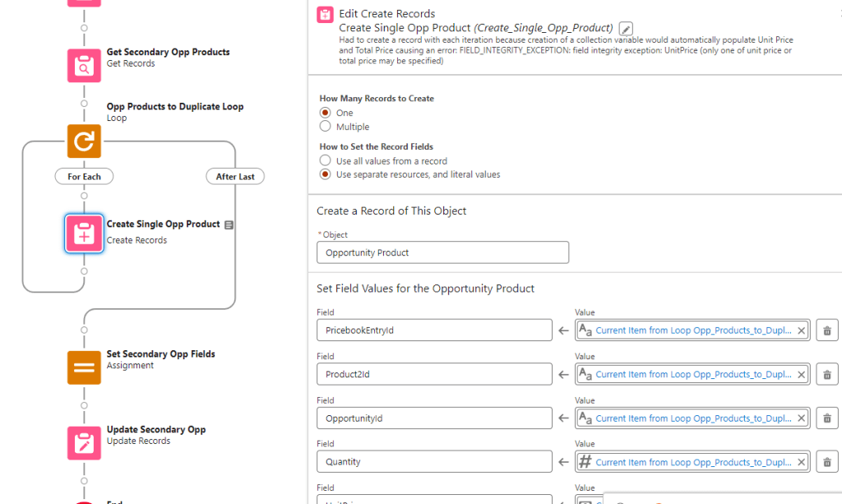Image resolution: width=842 pixels, height=504 pixels.
Task: Open the Object combo box showing Opportunity Product
Action: [442, 252]
